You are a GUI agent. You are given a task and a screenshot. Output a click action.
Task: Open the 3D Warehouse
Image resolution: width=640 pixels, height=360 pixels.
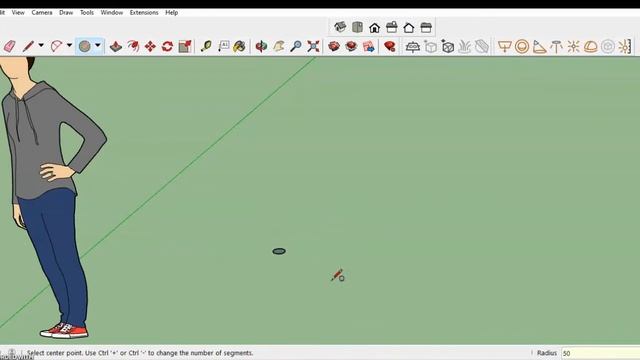pos(334,46)
